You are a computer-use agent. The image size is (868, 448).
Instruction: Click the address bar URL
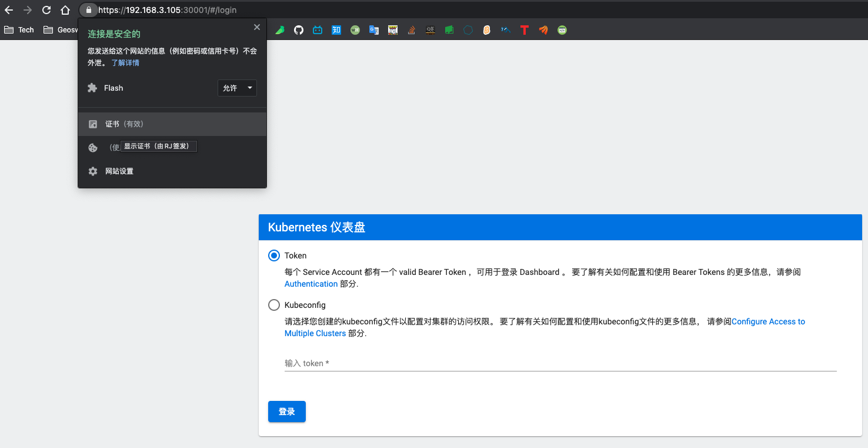(x=168, y=10)
